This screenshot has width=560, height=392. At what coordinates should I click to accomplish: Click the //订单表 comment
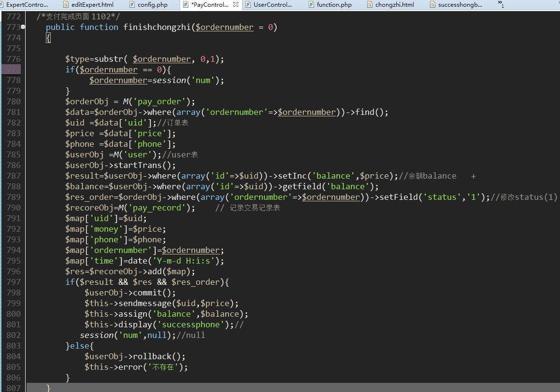coord(172,123)
